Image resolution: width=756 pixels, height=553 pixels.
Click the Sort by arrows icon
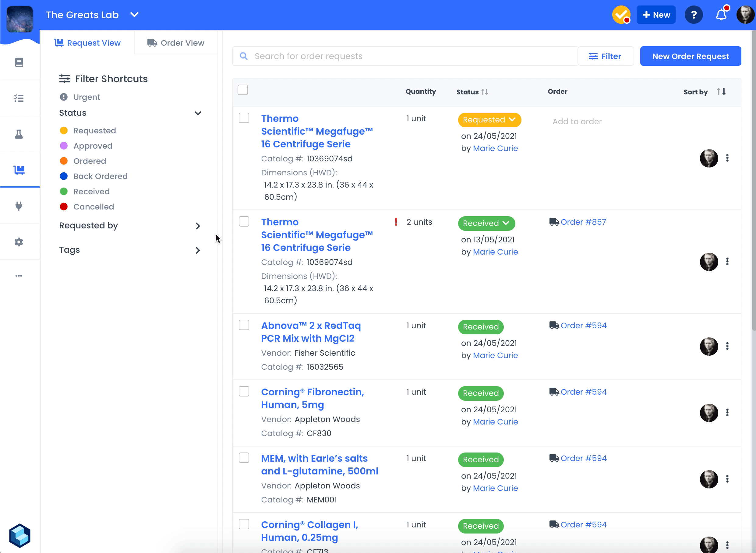[721, 92]
